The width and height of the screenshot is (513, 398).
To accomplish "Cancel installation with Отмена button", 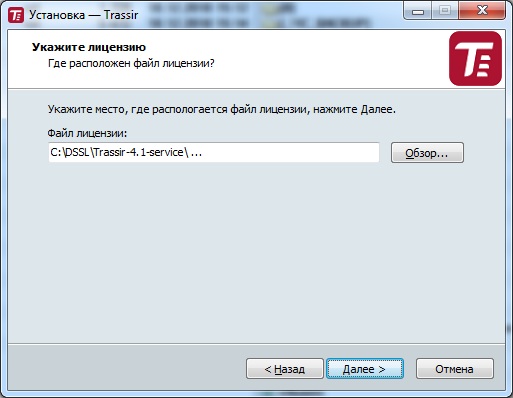I will (x=454, y=369).
